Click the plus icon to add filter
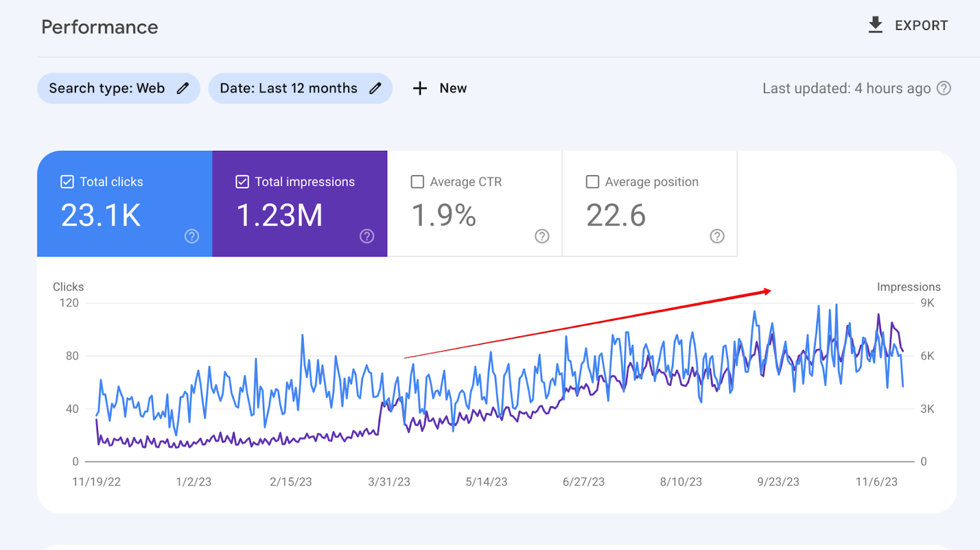The image size is (980, 550). tap(420, 88)
